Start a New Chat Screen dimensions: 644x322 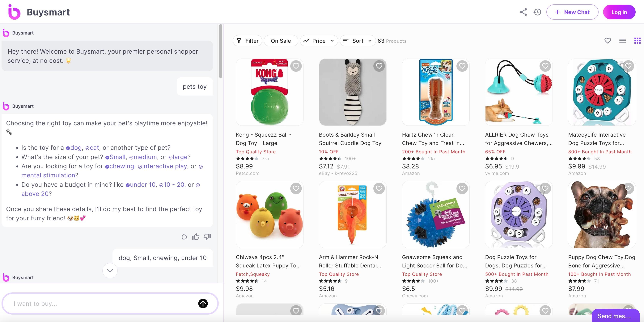[572, 12]
